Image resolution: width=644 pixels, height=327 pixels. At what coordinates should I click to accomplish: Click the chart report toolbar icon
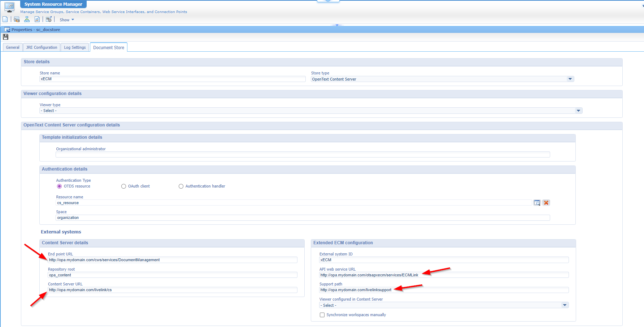click(37, 20)
